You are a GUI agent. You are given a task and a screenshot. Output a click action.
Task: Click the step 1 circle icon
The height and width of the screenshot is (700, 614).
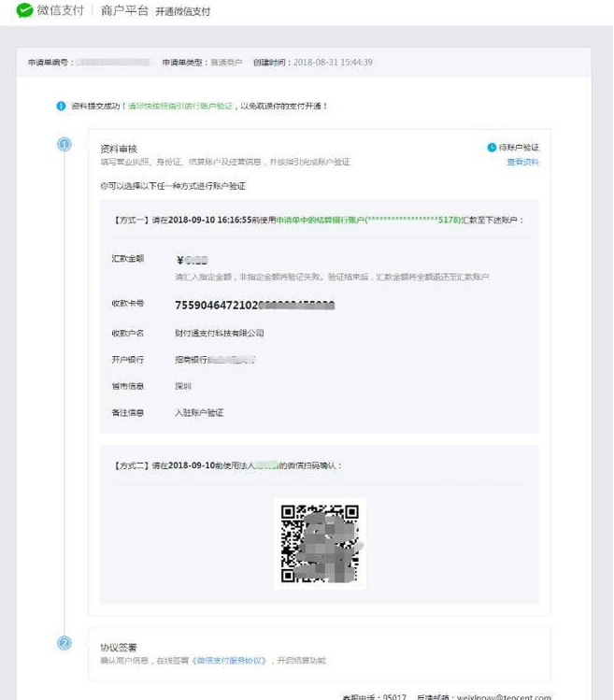click(64, 144)
